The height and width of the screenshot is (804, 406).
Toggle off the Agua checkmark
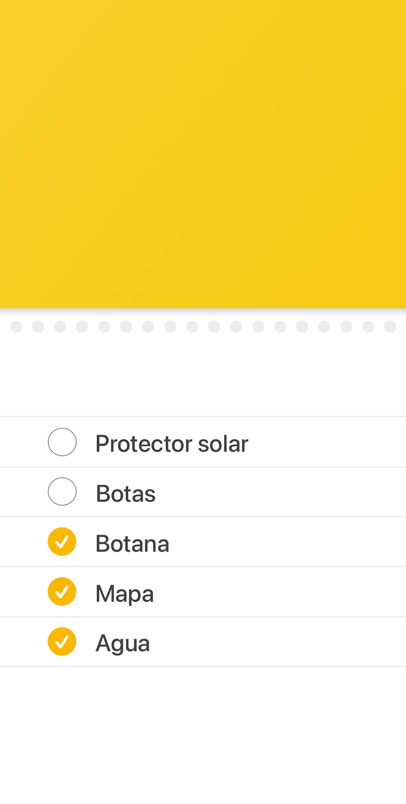[x=62, y=641]
